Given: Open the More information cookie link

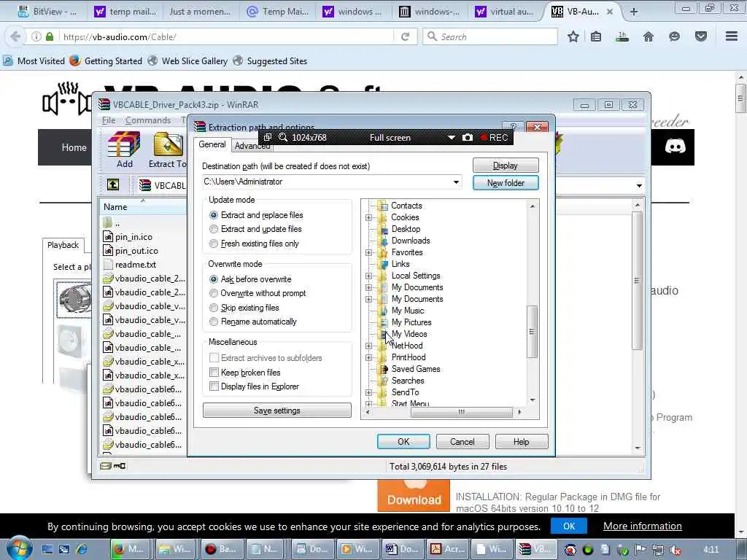Looking at the screenshot, I should 642,526.
